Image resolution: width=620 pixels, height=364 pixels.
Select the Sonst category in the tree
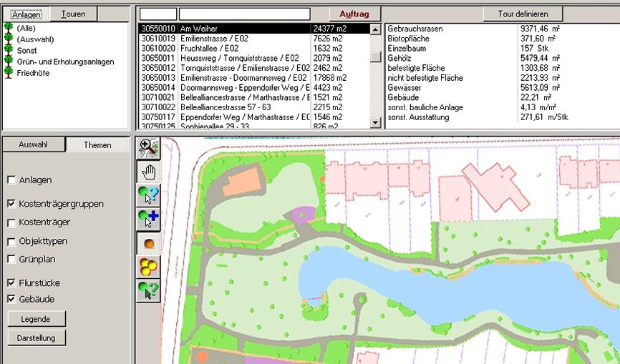[26, 51]
